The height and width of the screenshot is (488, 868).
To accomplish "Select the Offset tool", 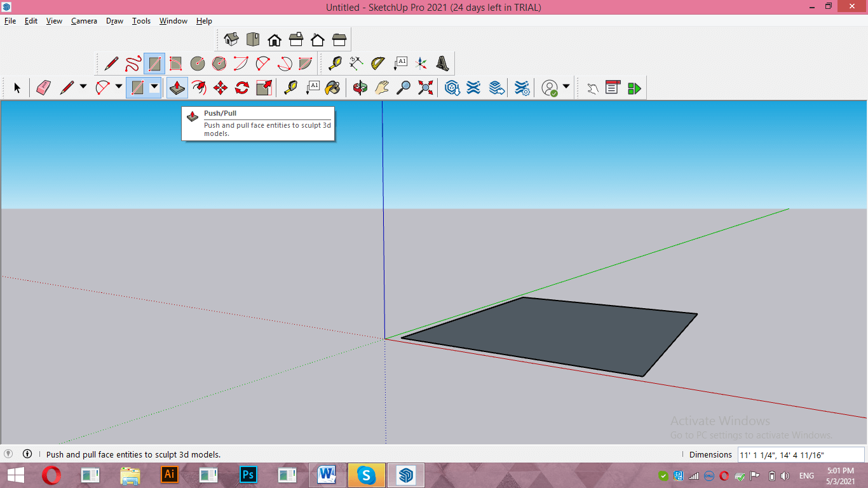I will click(199, 88).
